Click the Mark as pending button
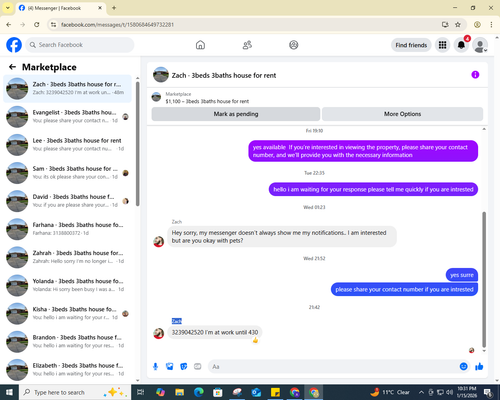The height and width of the screenshot is (400, 500). (x=236, y=114)
